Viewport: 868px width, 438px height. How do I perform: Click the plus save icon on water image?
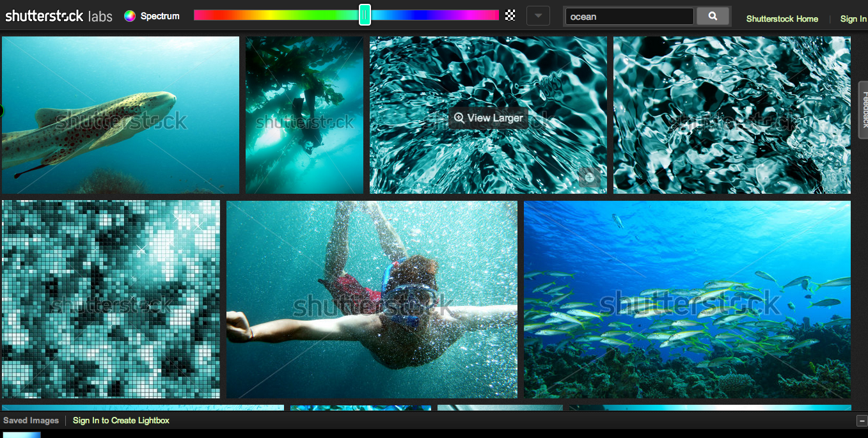click(x=589, y=177)
